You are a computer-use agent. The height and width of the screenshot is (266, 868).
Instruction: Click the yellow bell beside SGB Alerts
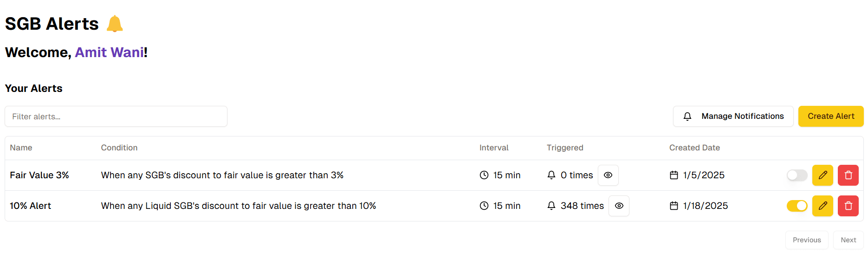115,24
